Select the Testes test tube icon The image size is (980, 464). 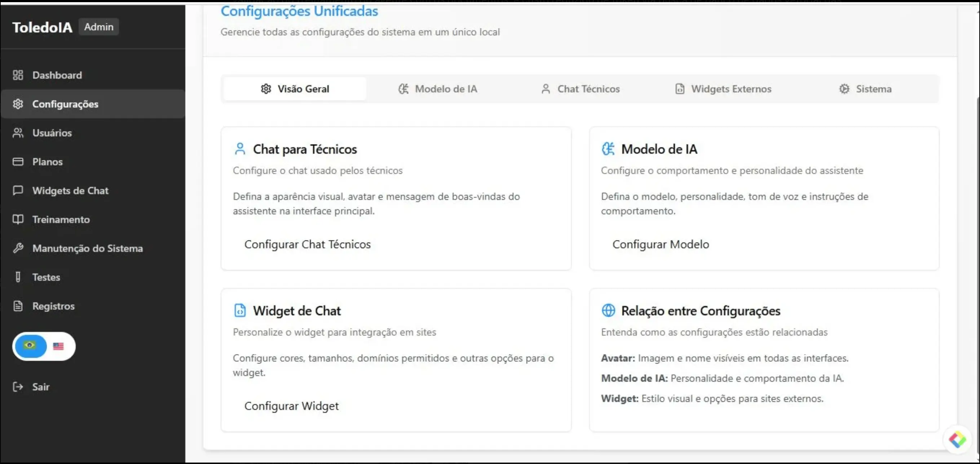point(18,277)
